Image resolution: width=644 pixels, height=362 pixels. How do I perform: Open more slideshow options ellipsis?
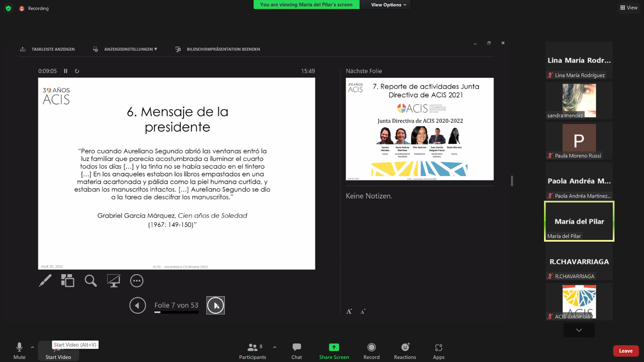pyautogui.click(x=136, y=281)
